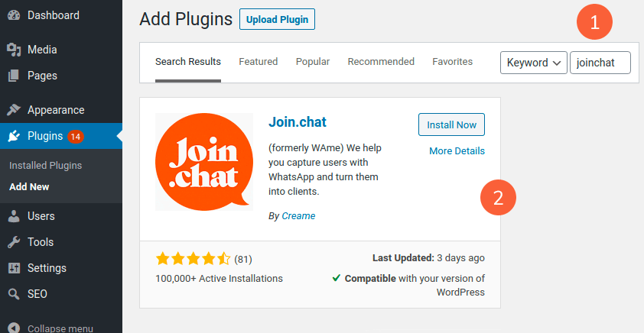644x333 pixels.
Task: Click the Join.chat orange logo thumbnail
Action: click(203, 162)
